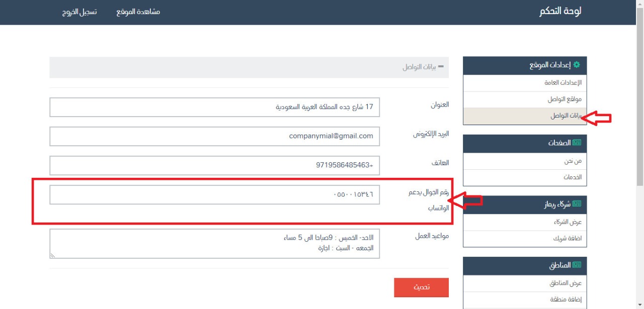Open مواقع التواصل in the sidebar
Image resolution: width=644 pixels, height=309 pixels.
point(565,99)
